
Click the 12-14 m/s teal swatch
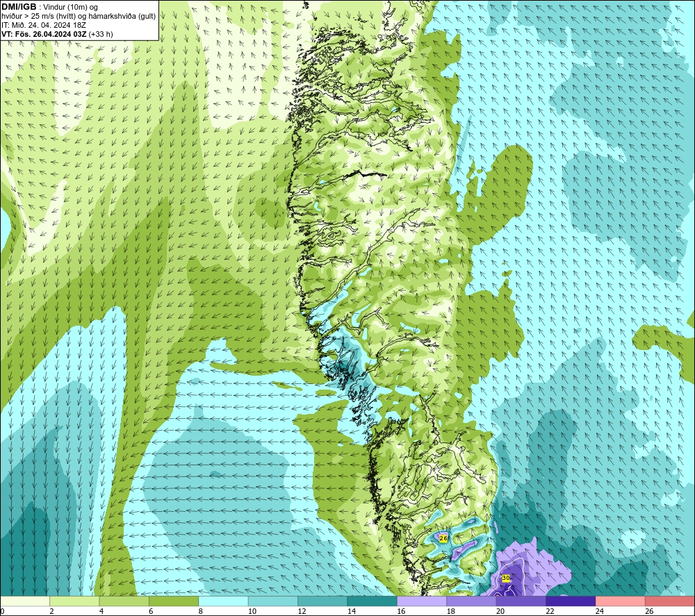(322, 601)
